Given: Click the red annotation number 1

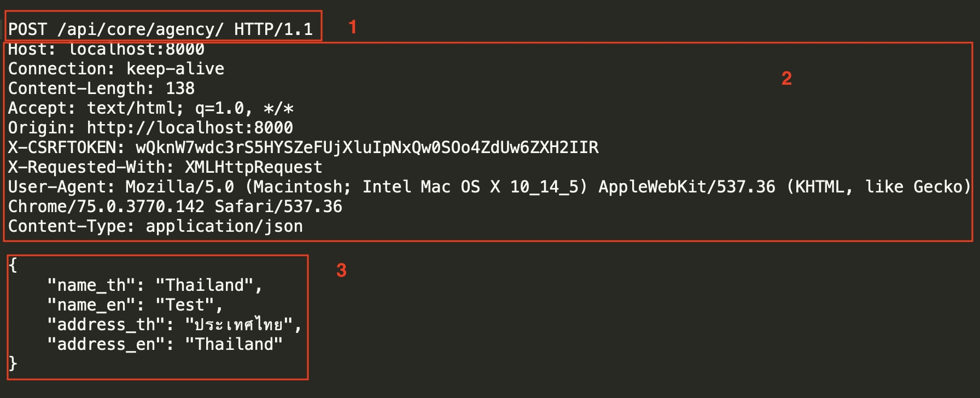Looking at the screenshot, I should (x=353, y=27).
